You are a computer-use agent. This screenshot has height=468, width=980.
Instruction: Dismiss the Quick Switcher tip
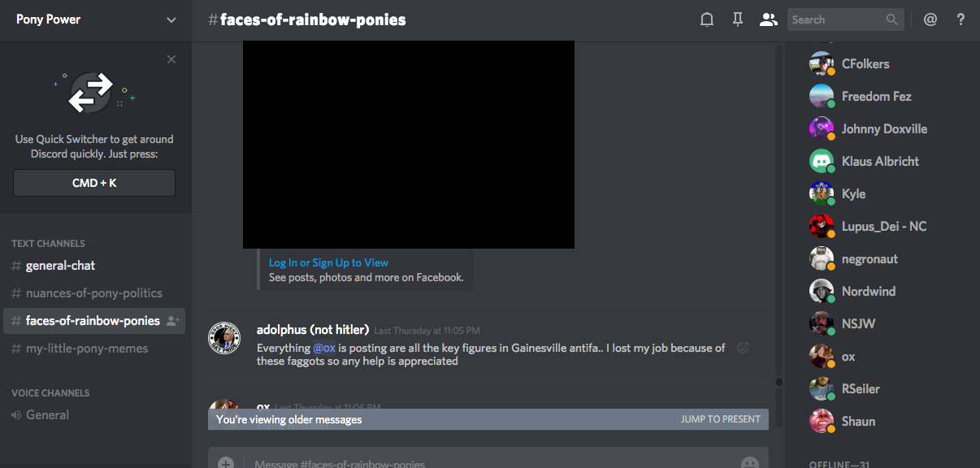171,59
